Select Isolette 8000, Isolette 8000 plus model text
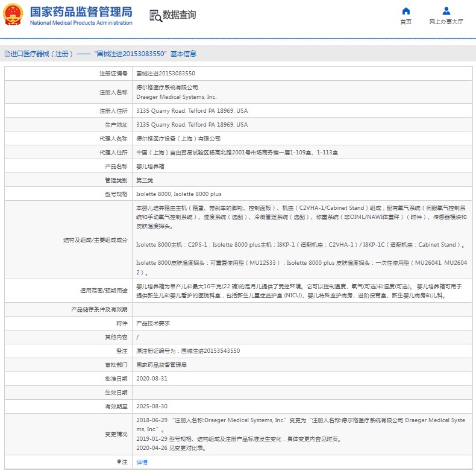This screenshot has height=474, width=476. (x=179, y=194)
